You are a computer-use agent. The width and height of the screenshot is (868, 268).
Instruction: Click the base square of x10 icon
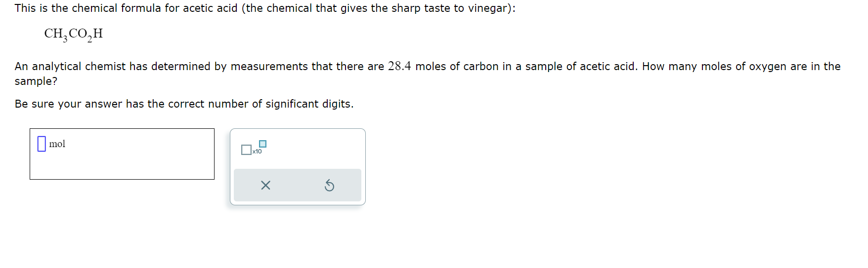pos(246,150)
